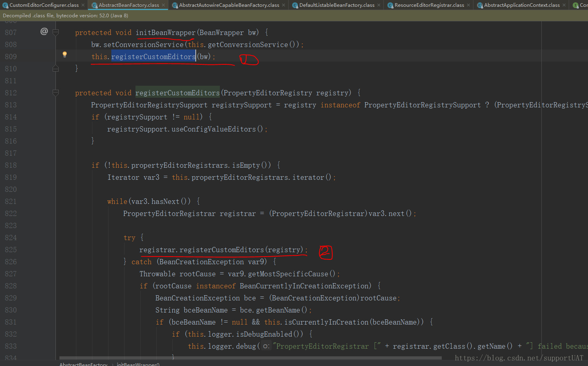Image resolution: width=588 pixels, height=366 pixels.
Task: Click getConversionService() on line 808
Action: [253, 45]
